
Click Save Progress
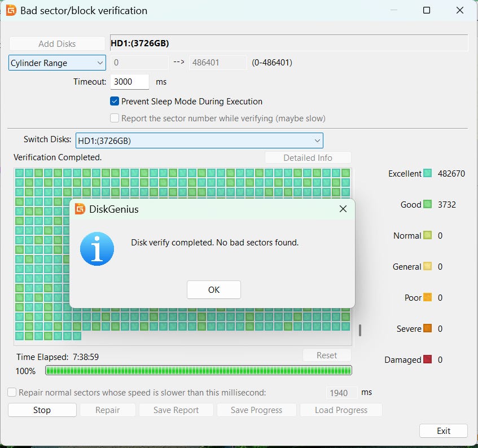click(x=256, y=410)
